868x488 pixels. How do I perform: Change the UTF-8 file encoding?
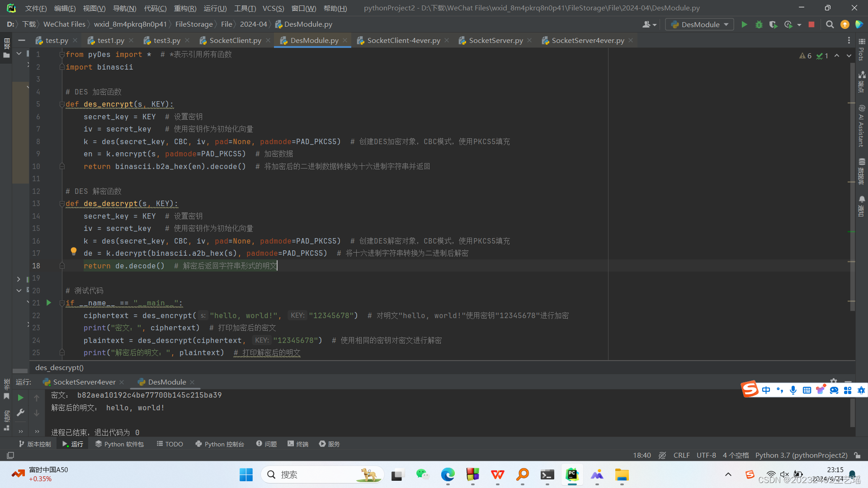706,455
